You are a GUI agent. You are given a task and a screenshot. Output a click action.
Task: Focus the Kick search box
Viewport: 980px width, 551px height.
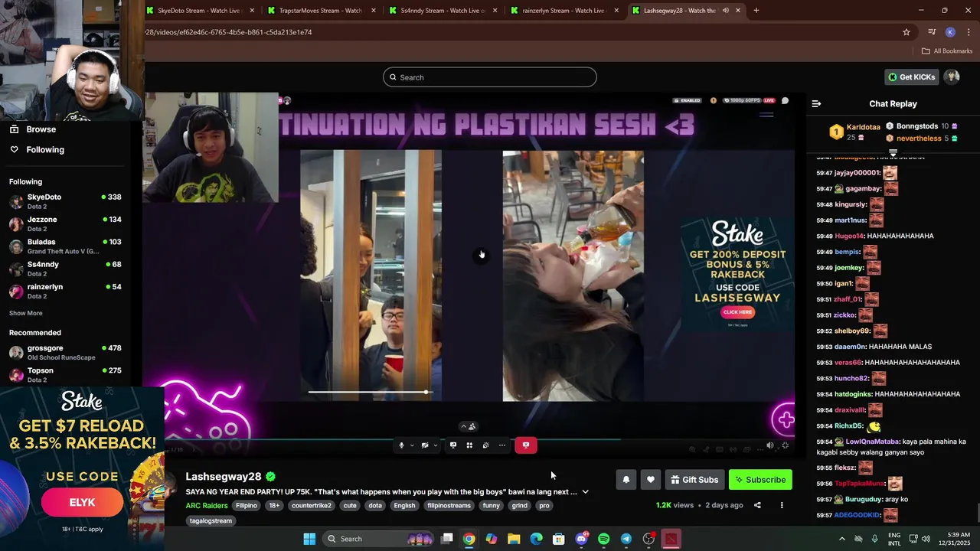click(489, 77)
